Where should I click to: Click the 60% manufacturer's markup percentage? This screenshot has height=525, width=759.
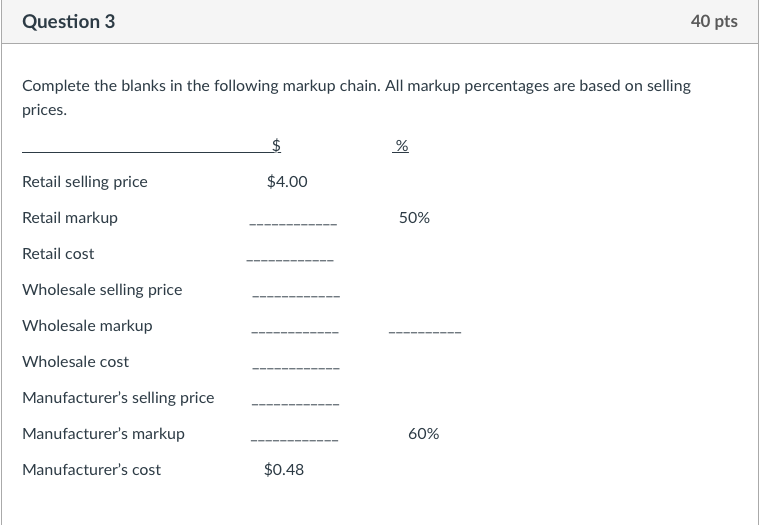[x=424, y=434]
